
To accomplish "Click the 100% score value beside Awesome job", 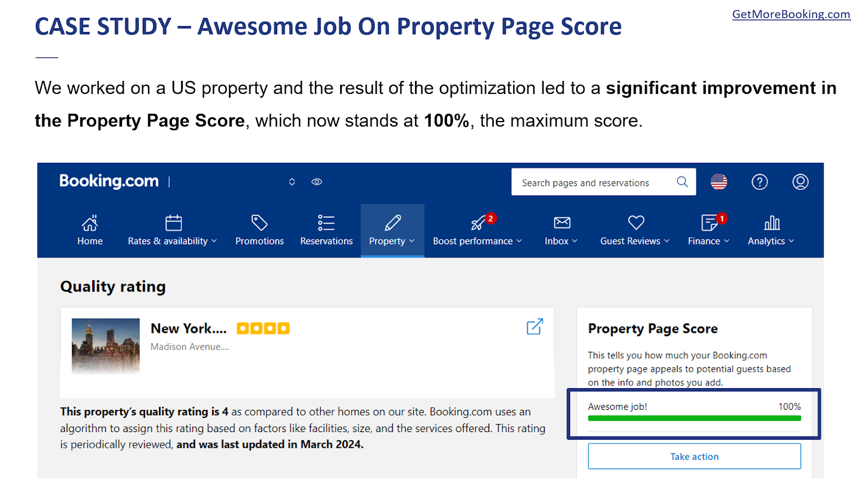I will (x=789, y=407).
